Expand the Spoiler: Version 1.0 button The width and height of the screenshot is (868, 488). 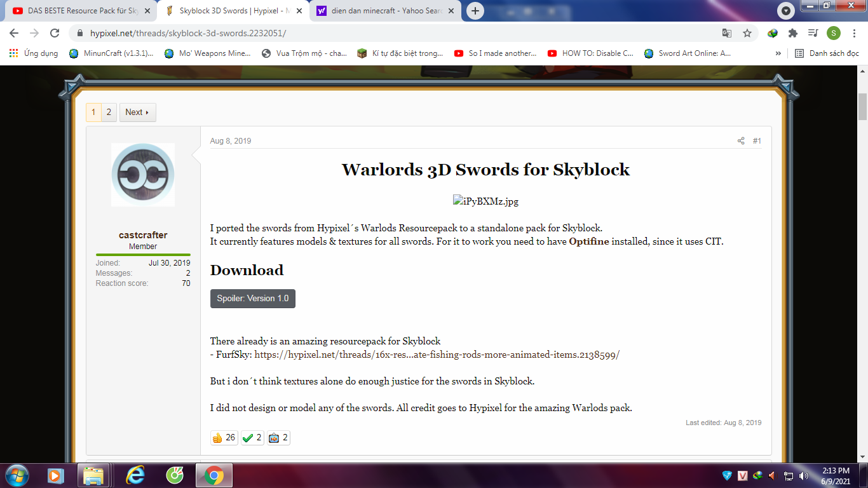point(253,299)
